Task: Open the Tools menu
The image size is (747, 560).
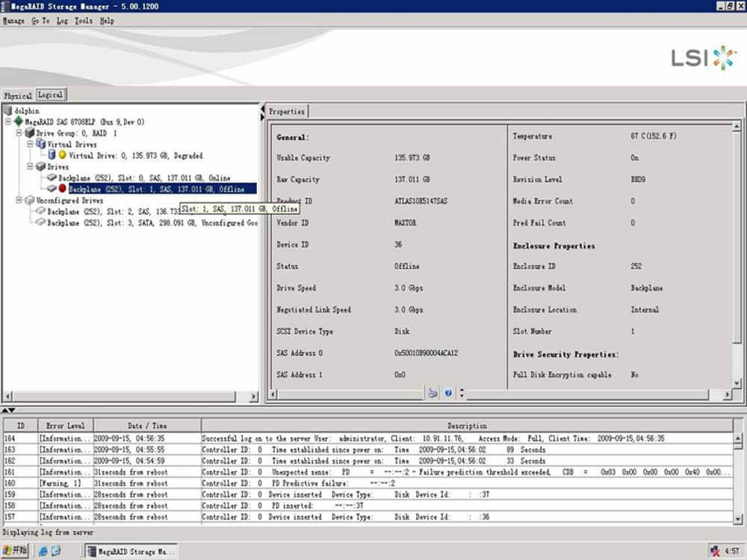Action: 84,21
